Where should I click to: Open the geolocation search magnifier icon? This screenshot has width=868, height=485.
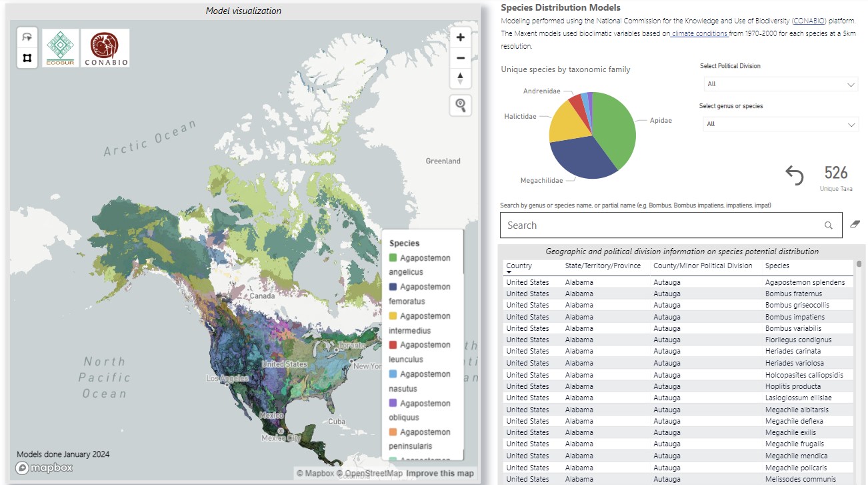[x=460, y=105]
